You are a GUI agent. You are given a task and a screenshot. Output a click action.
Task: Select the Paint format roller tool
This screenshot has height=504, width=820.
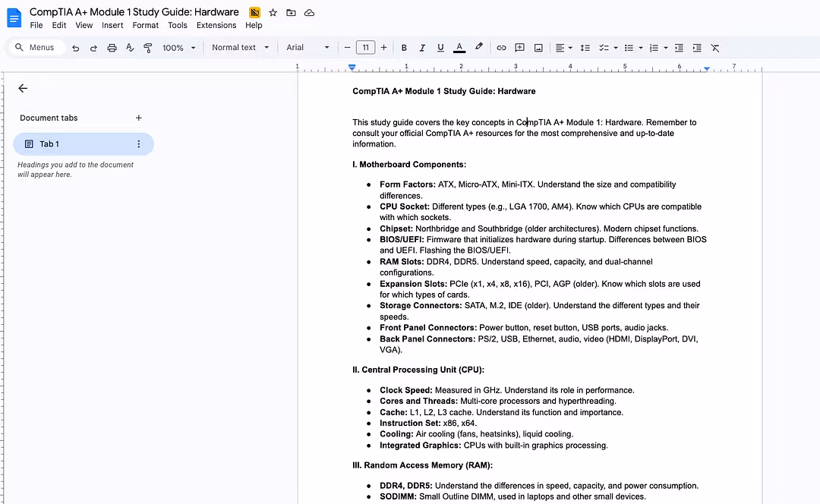pos(148,48)
